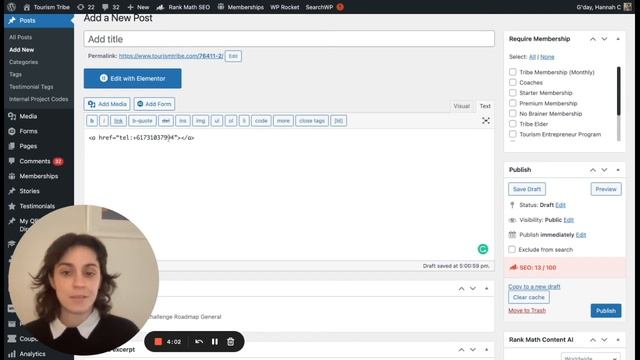This screenshot has height=360, width=640.
Task: Switch to the Visual editor tab
Action: click(x=462, y=106)
